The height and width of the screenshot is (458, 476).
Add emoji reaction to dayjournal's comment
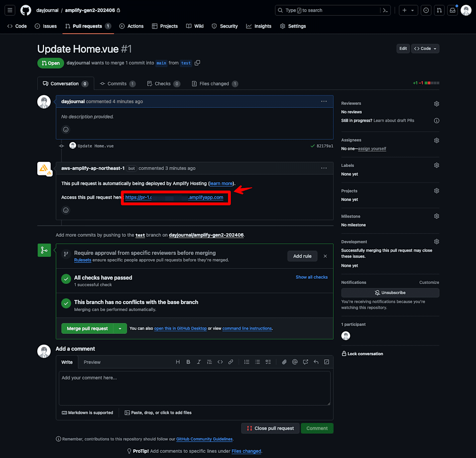pyautogui.click(x=66, y=129)
